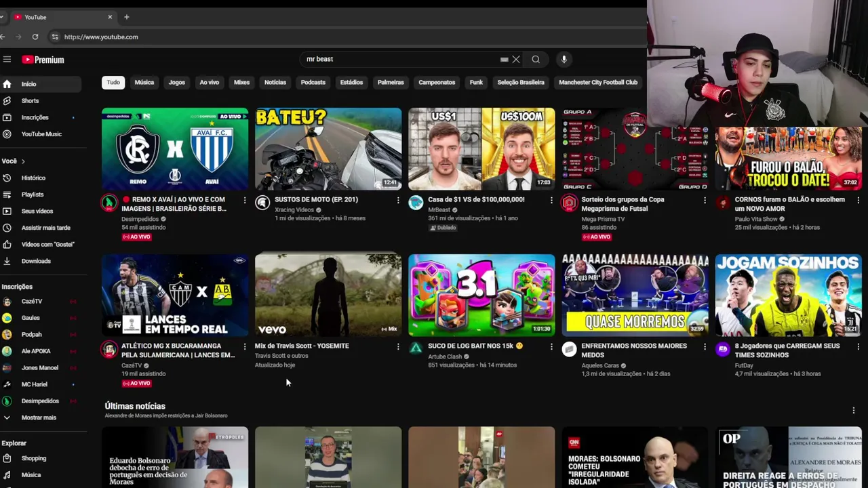This screenshot has height=488, width=868.
Task: Open Gaules subscription channel
Action: 41,318
